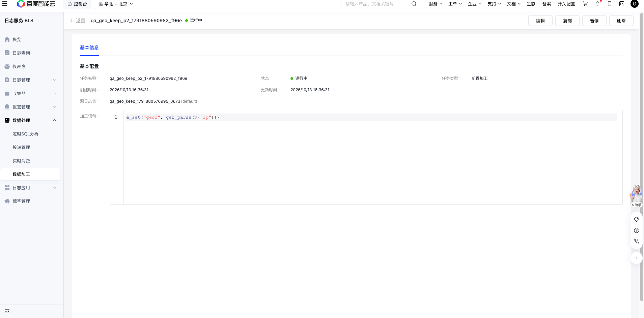Open the 华北 - 北京 region dropdown
This screenshot has width=644, height=318.
(116, 4)
